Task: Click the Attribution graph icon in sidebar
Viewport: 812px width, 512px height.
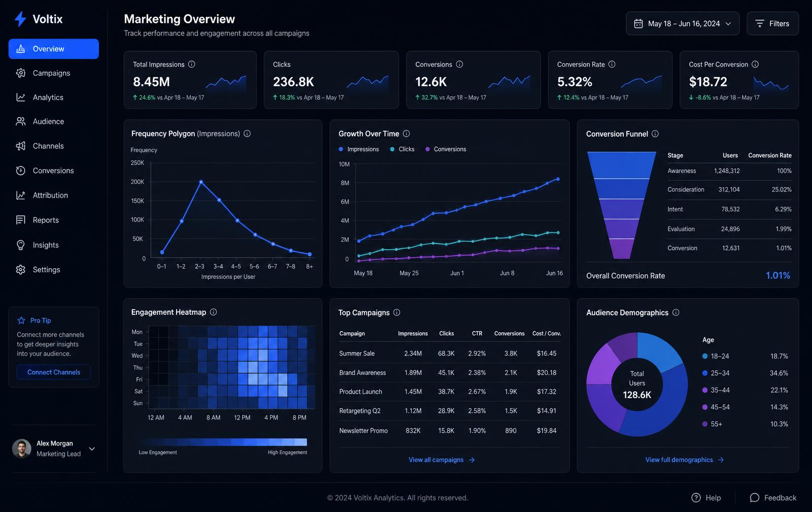Action: point(20,195)
